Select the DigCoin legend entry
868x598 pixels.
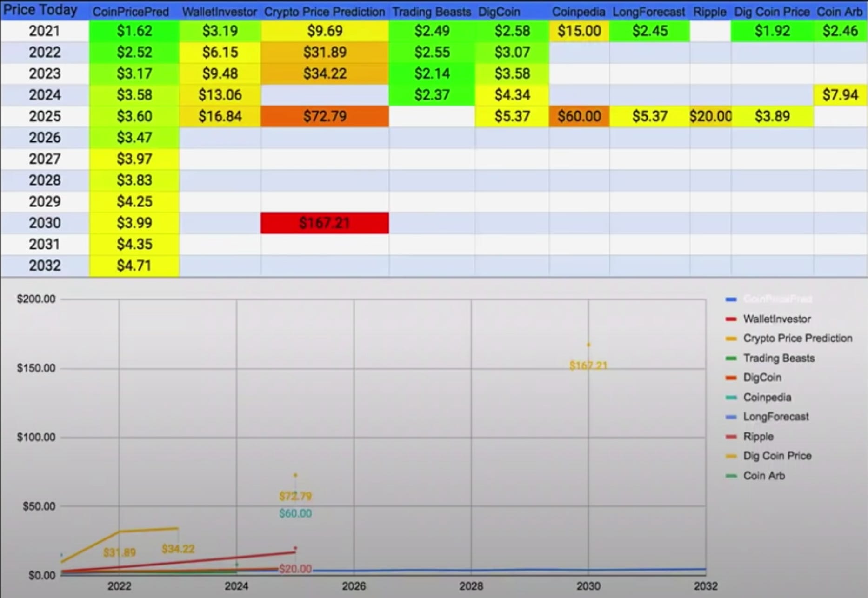(x=753, y=378)
